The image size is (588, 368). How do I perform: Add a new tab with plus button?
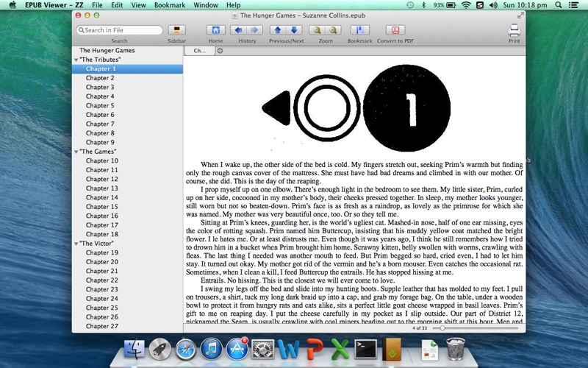click(220, 51)
